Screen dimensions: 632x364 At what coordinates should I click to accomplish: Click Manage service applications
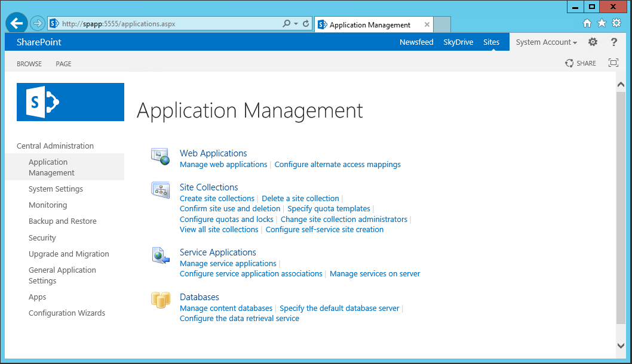pos(228,263)
